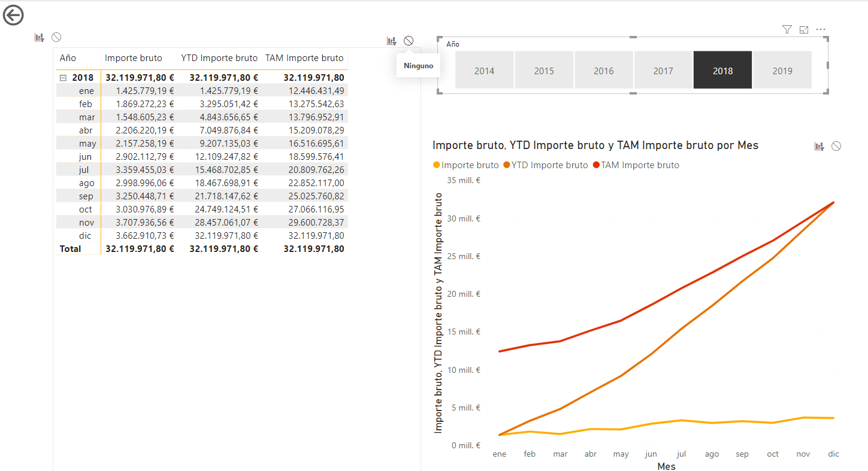This screenshot has width=868, height=471.
Task: Click the Importe bruto column header in the table
Action: coord(133,58)
